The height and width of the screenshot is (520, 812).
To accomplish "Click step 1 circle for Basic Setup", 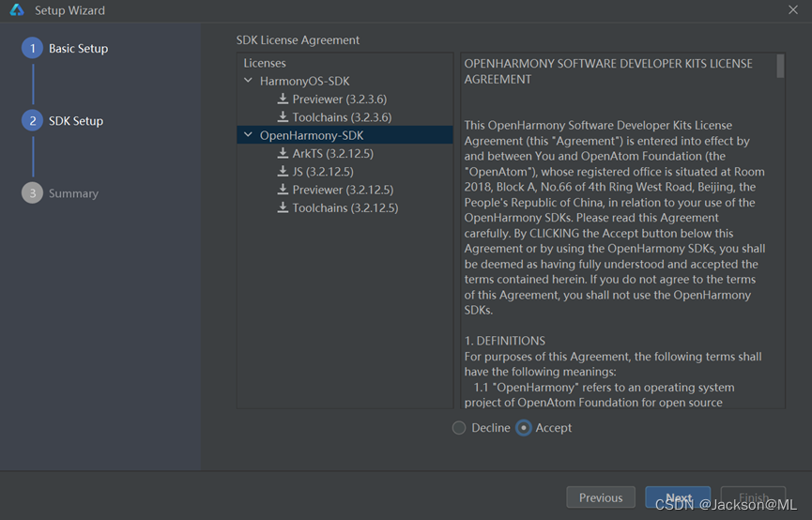I will point(32,48).
